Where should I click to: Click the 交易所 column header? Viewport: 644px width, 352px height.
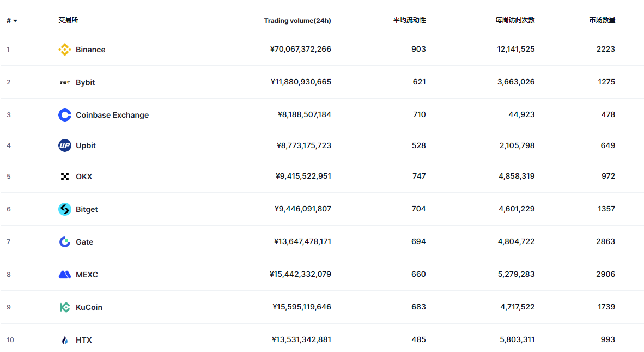[69, 20]
